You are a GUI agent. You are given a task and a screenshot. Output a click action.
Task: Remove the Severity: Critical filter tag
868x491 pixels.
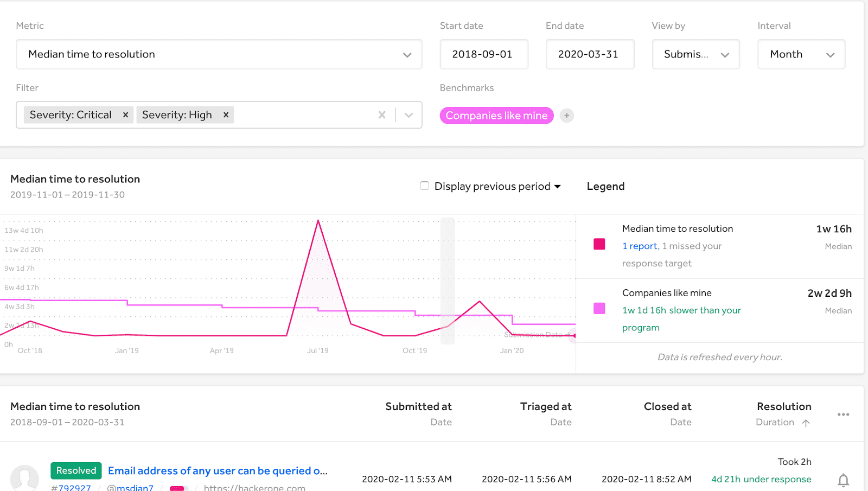[125, 115]
